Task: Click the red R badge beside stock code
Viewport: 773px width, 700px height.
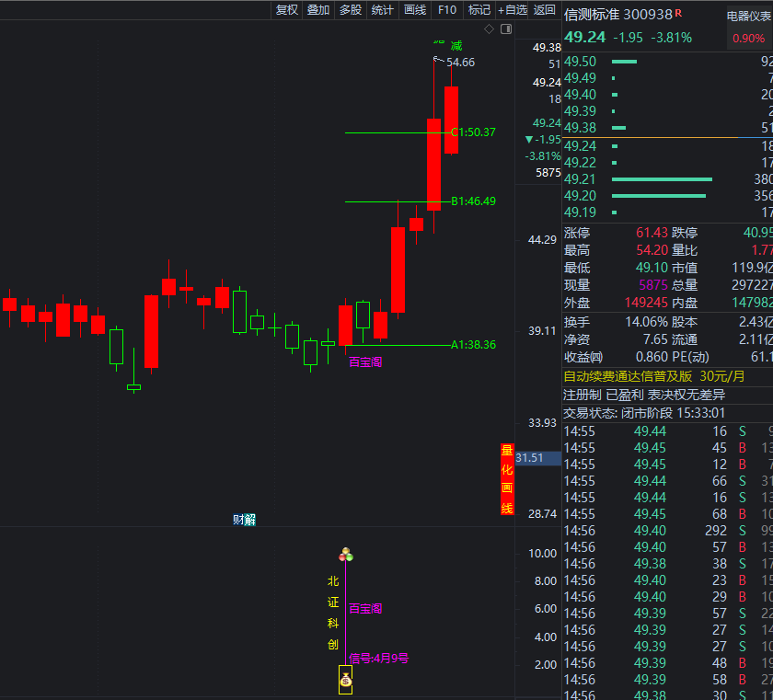Action: tap(678, 13)
